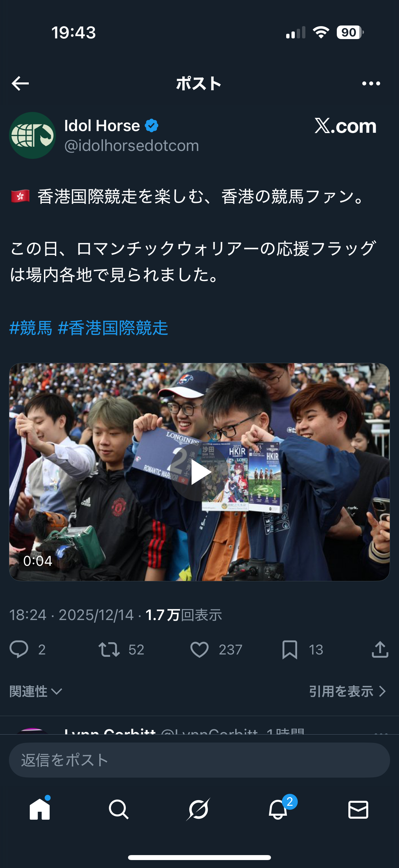
Task: Open the Idol Horse profile avatar
Action: coord(32,135)
